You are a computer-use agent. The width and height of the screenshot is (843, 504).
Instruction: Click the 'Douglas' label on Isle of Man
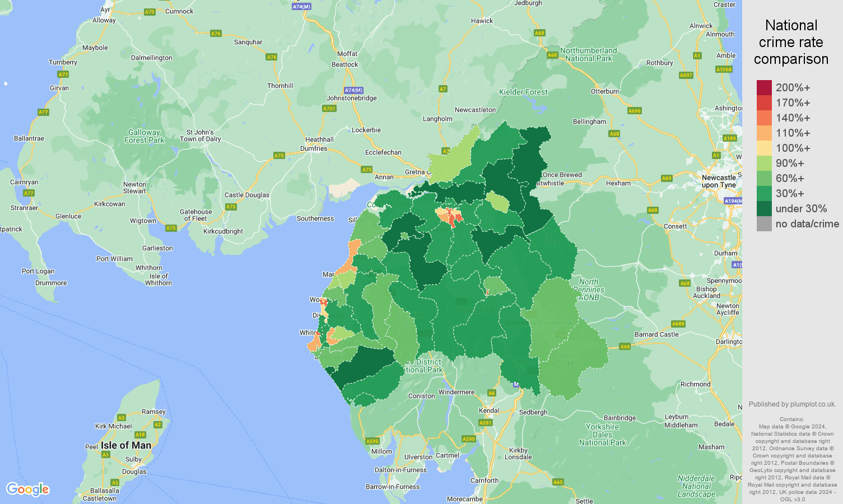pos(134,472)
